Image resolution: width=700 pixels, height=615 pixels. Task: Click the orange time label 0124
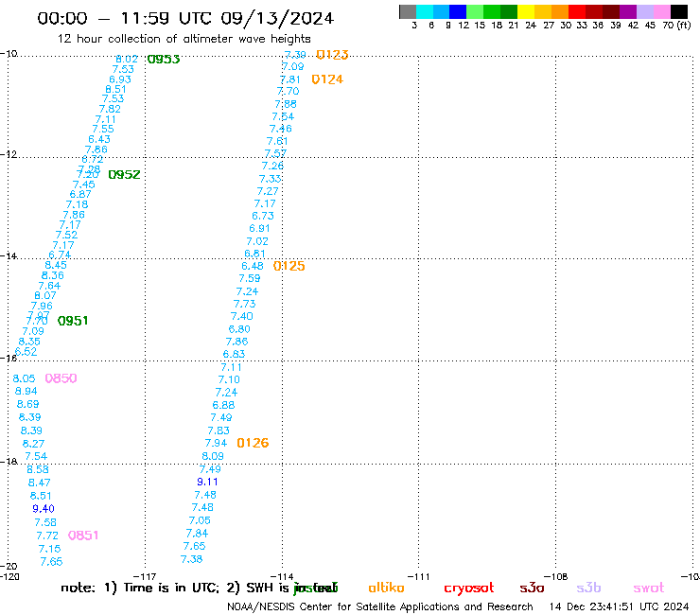(327, 79)
